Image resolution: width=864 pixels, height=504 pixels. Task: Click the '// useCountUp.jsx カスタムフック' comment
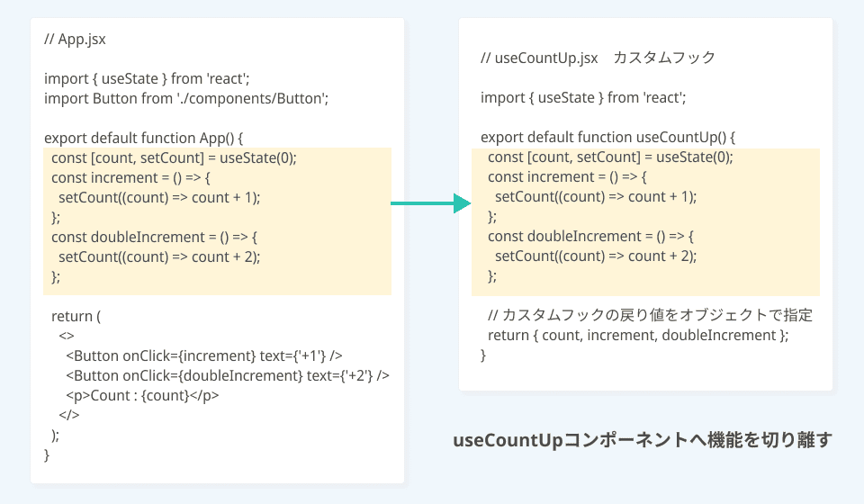tap(598, 58)
